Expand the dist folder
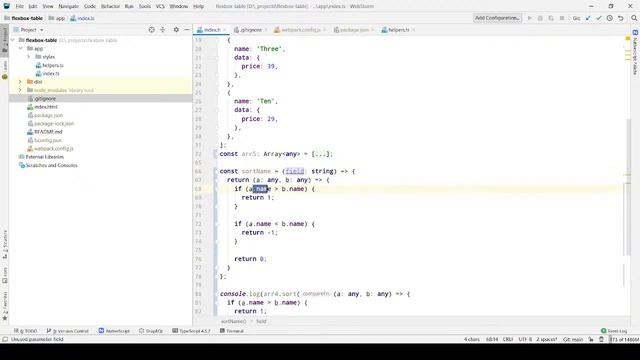 [x=20, y=82]
